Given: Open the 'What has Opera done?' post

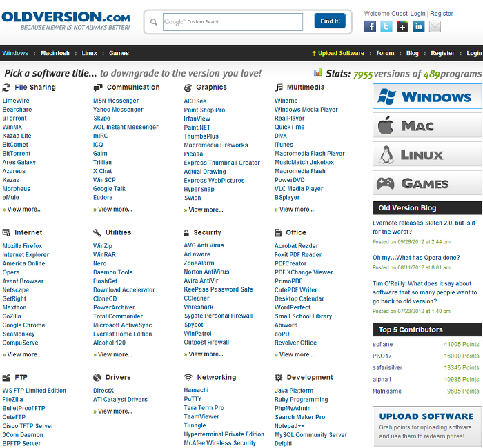Looking at the screenshot, I should point(416,258).
